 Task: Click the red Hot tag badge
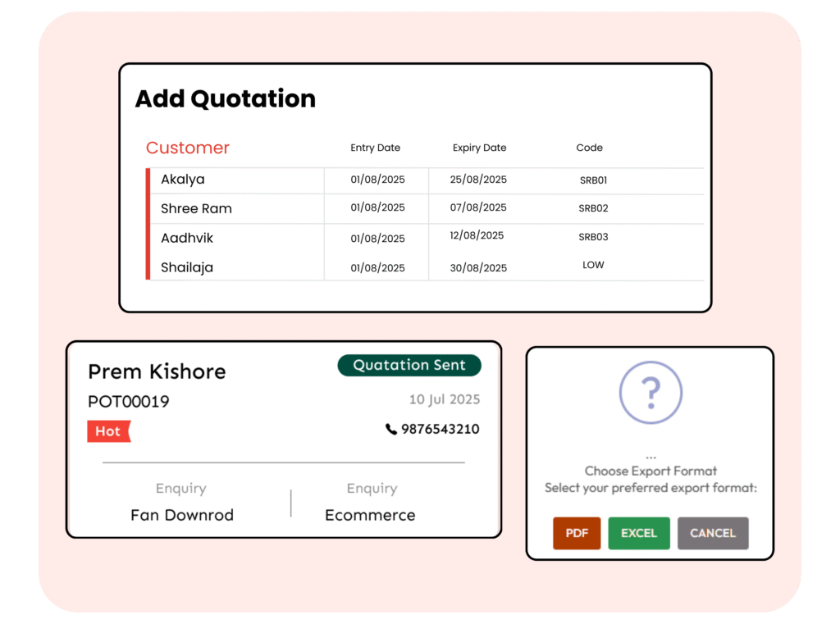coord(108,431)
